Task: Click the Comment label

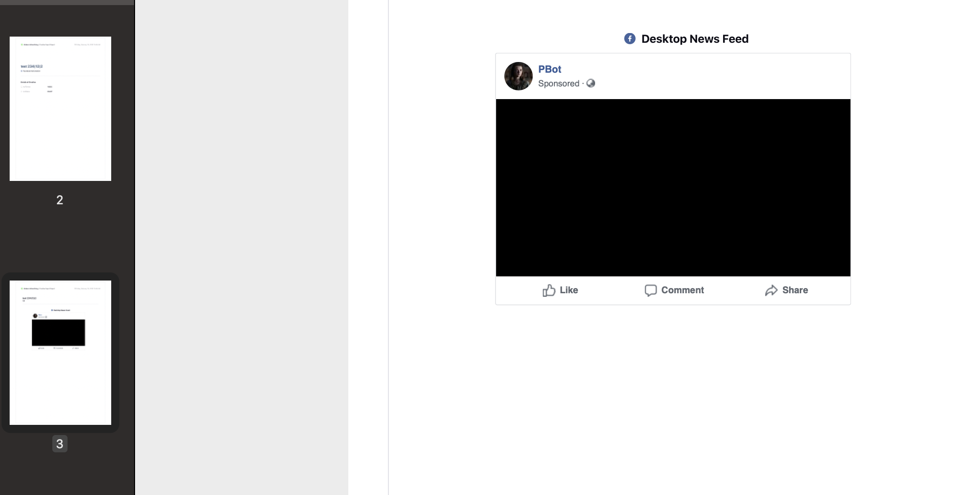Action: [x=682, y=290]
